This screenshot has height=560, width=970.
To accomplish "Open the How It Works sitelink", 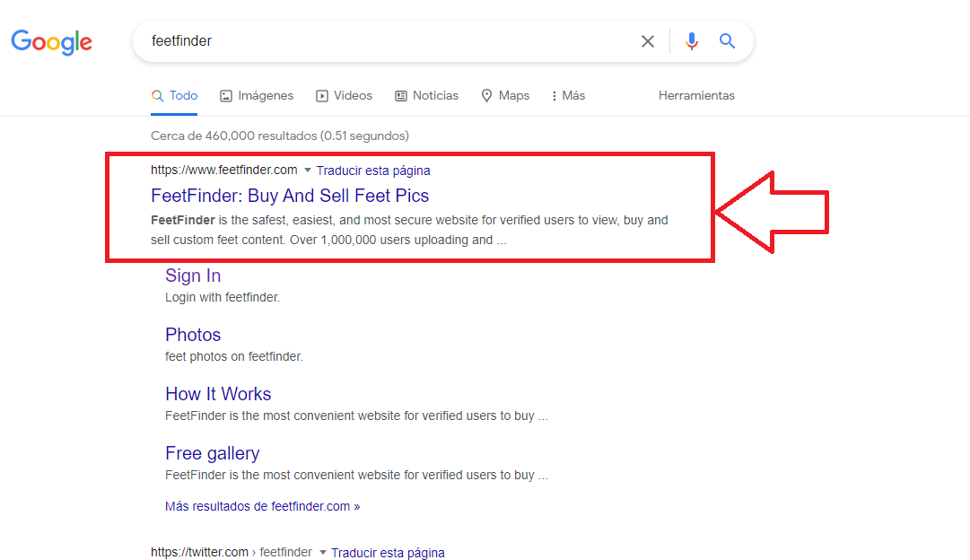I will (218, 394).
